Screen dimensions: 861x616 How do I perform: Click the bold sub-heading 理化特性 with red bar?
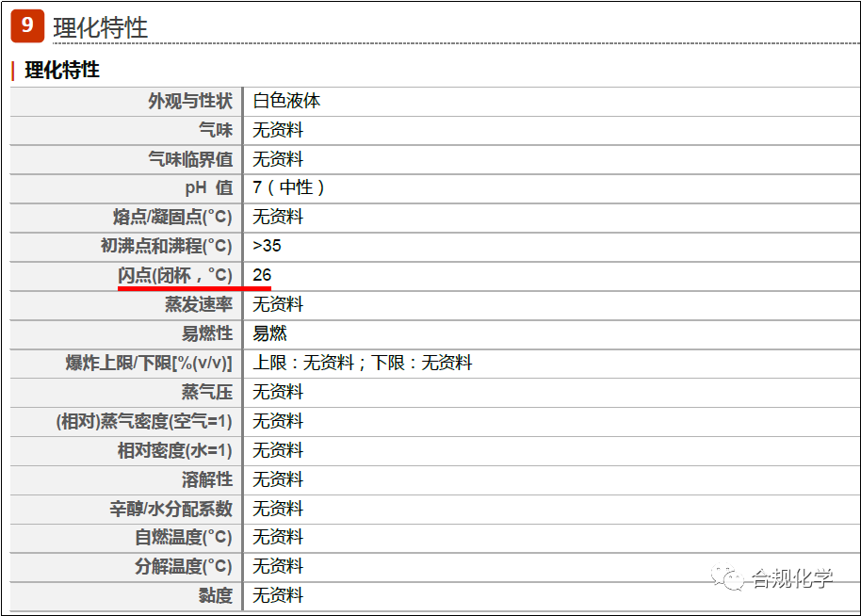tap(62, 71)
